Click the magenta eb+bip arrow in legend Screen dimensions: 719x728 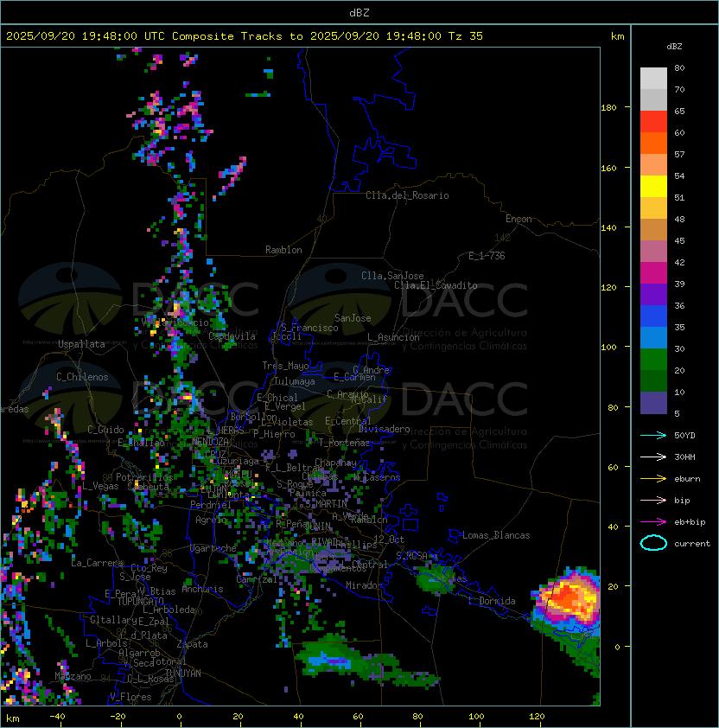(653, 522)
